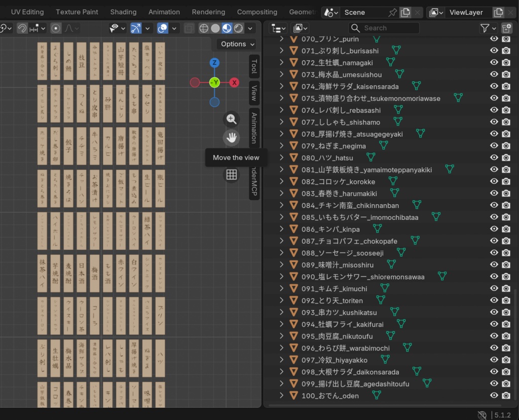Open the Options dropdown
Screen dimensions: 519x420
[x=237, y=44]
